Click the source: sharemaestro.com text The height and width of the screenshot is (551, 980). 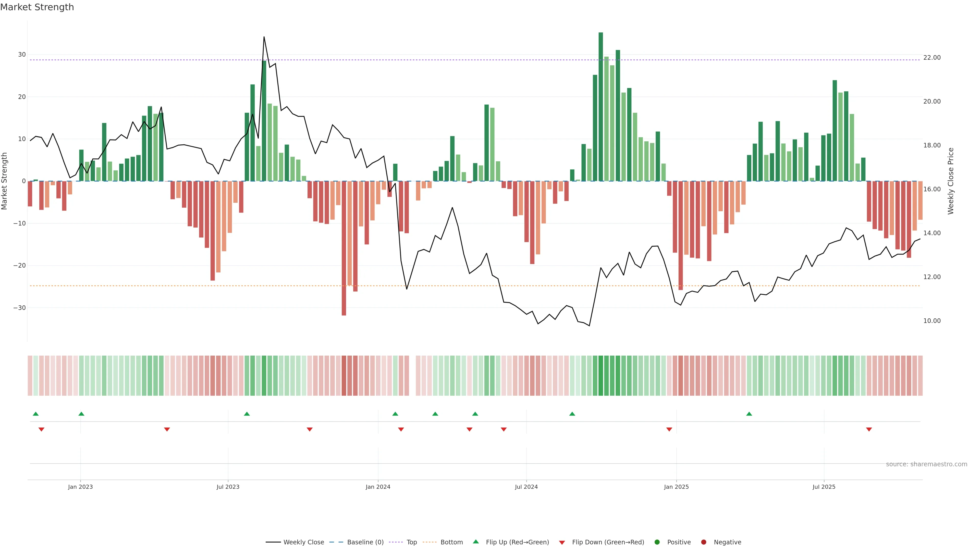pos(926,464)
